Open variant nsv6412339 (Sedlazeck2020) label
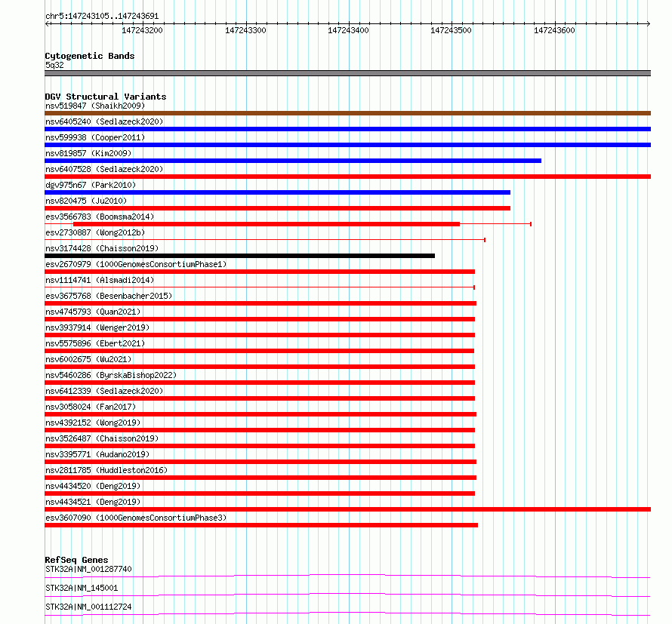 click(104, 391)
